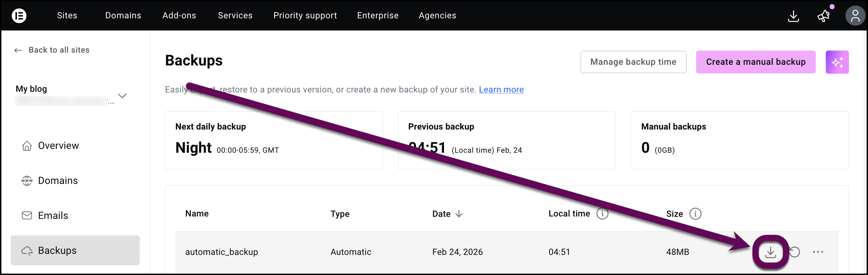This screenshot has height=275, width=868.
Task: Click Manage backup time button
Action: [x=633, y=62]
